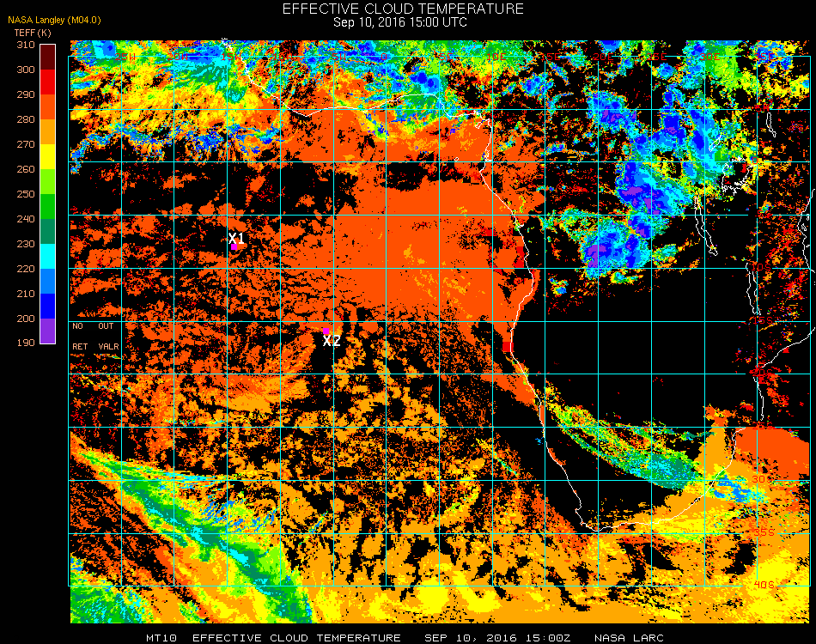Screen dimensions: 816x644
Task: Click the 20S latitude label
Action: pyautogui.click(x=764, y=373)
